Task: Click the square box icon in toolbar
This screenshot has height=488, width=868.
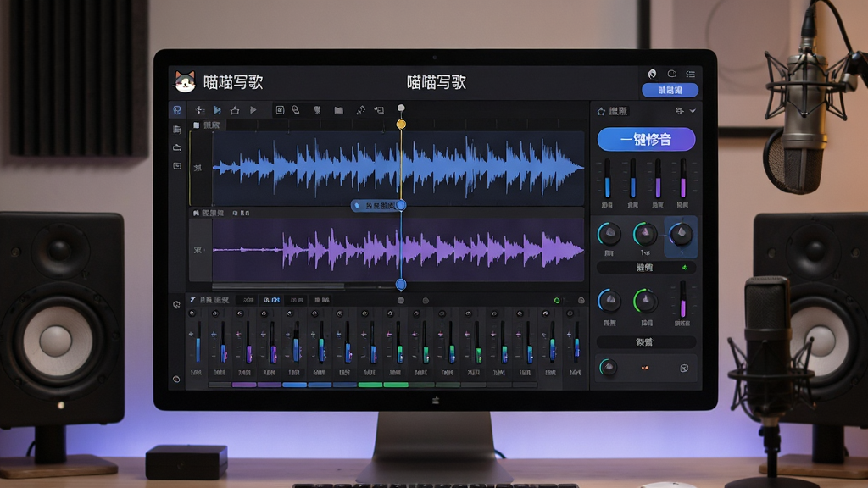Action: tap(280, 110)
